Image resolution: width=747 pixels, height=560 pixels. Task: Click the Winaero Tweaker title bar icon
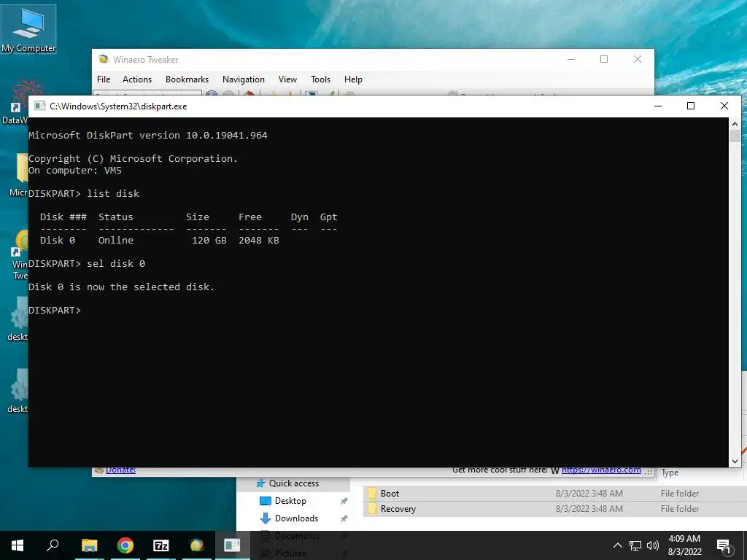point(104,59)
